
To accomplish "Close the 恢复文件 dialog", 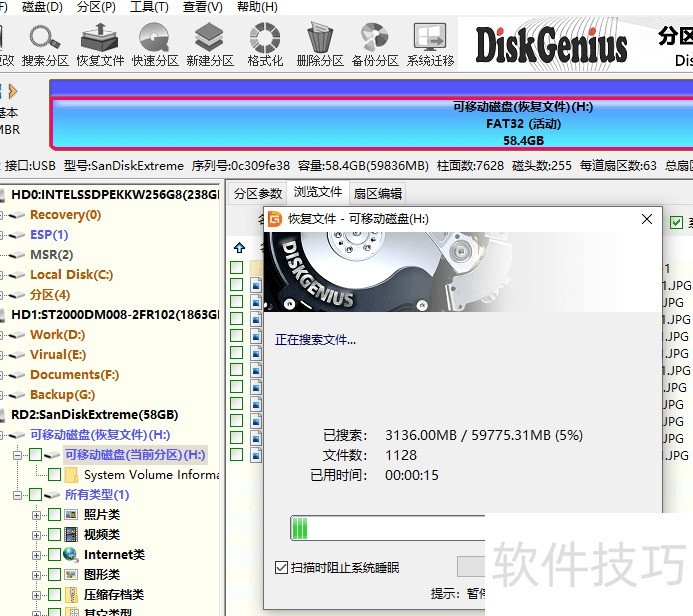I will tap(647, 219).
